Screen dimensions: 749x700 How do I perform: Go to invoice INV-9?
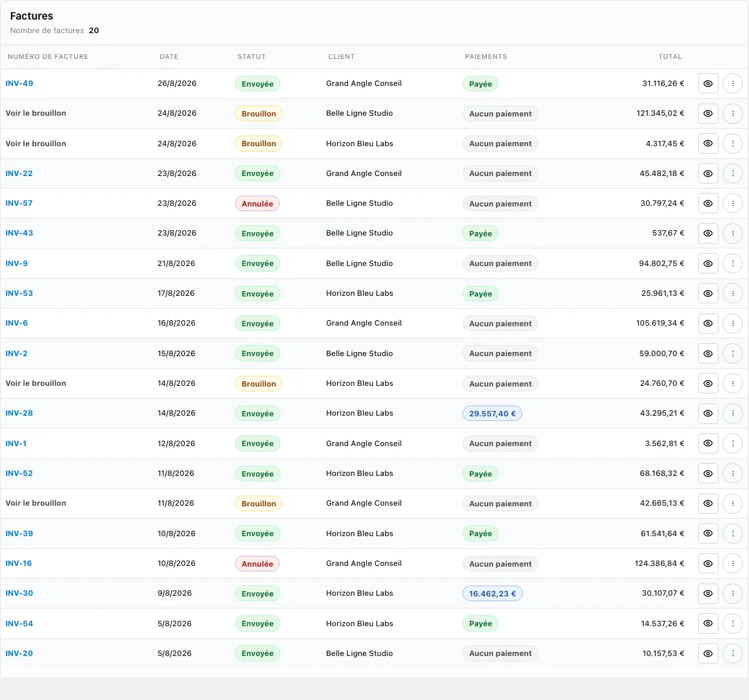click(x=17, y=263)
